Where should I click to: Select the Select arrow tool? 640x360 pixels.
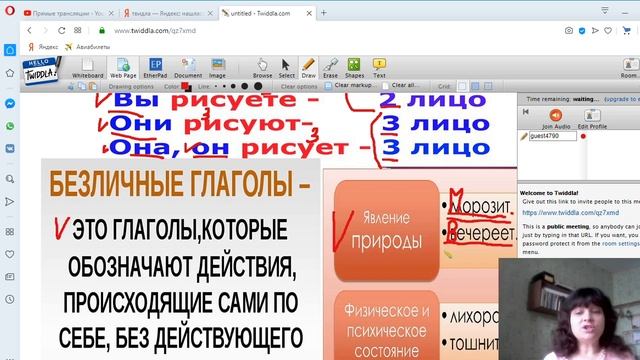(286, 68)
